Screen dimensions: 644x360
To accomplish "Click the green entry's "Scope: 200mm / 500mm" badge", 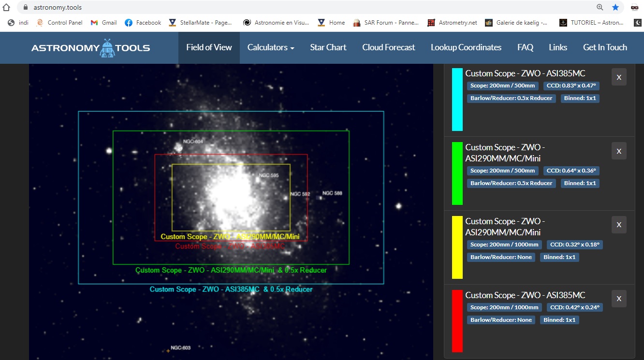I will click(x=503, y=171).
